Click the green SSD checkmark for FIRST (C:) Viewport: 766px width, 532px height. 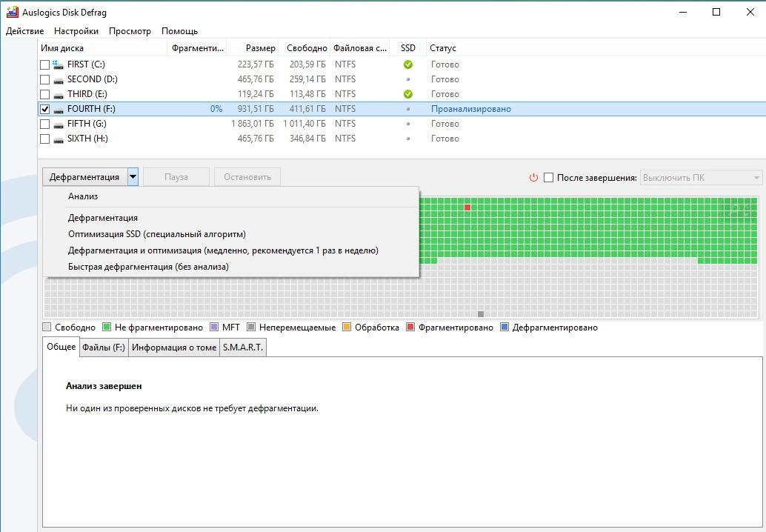click(408, 64)
